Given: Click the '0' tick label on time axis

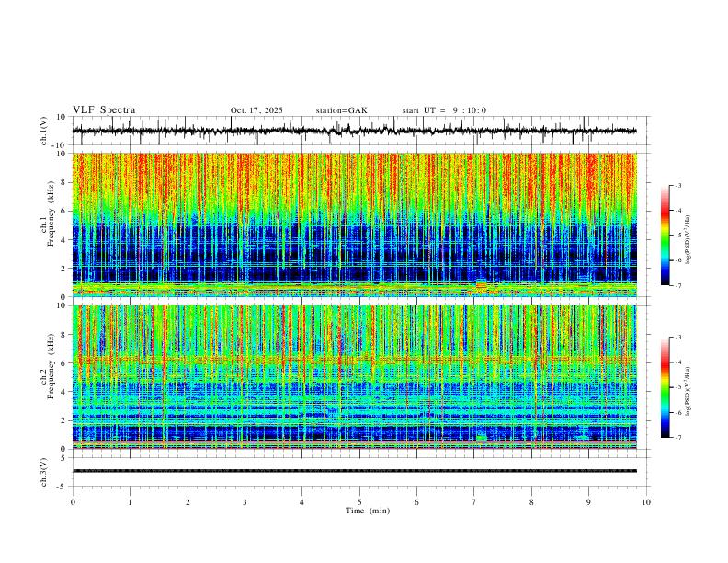Looking at the screenshot, I should (x=73, y=502).
